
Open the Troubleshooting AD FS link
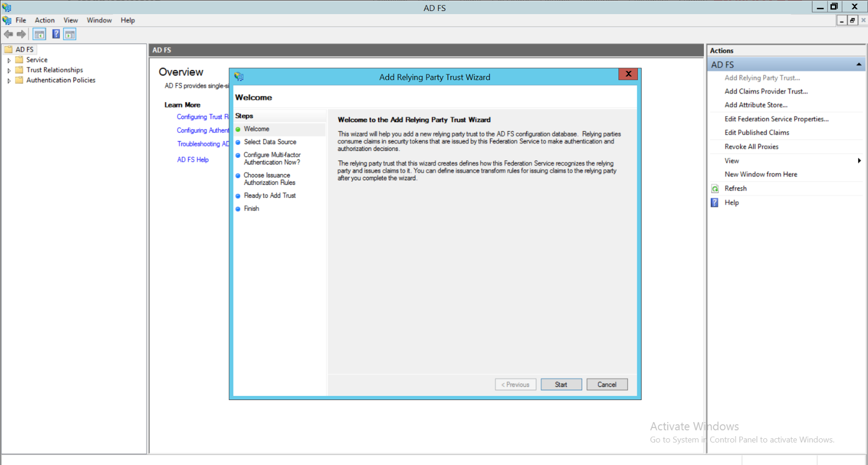pos(203,144)
